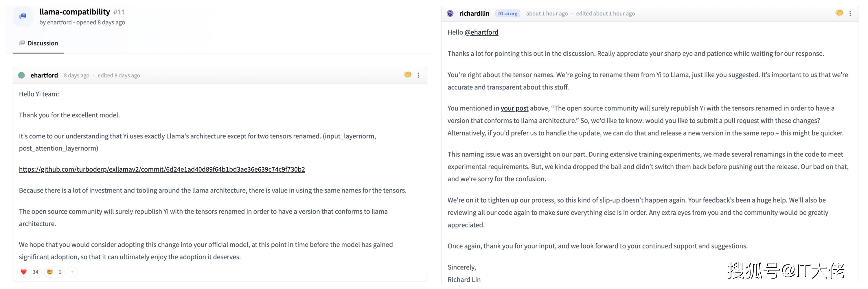Open richardllin's profile name link
This screenshot has height=289, width=868.
tap(474, 14)
